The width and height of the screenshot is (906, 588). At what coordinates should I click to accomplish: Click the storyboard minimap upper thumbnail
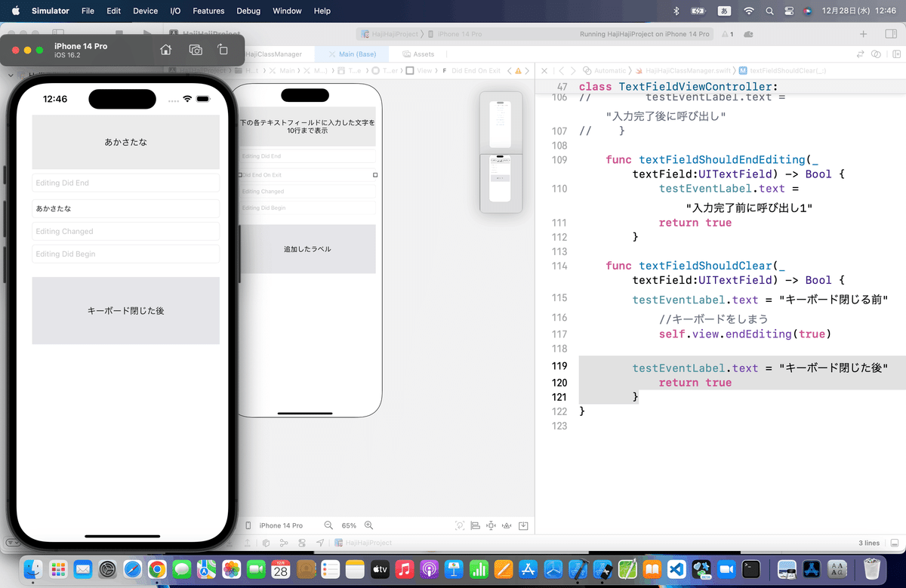point(501,124)
